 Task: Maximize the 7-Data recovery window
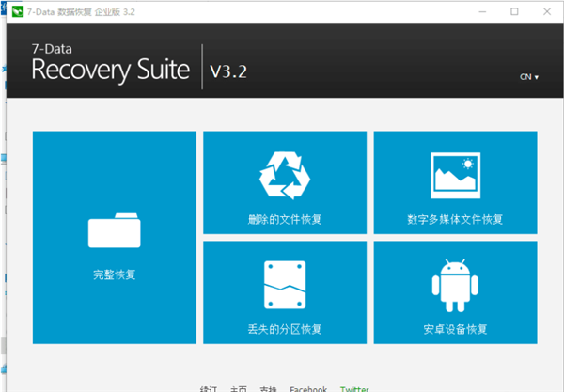513,11
